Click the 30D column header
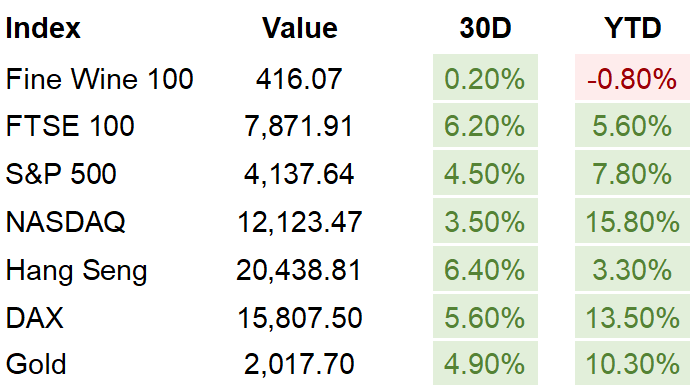This screenshot has height=388, width=693. click(485, 28)
